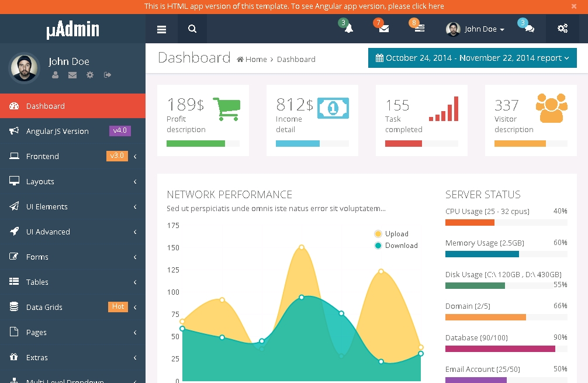Open the search icon in top bar
The width and height of the screenshot is (588, 383).
click(x=192, y=29)
